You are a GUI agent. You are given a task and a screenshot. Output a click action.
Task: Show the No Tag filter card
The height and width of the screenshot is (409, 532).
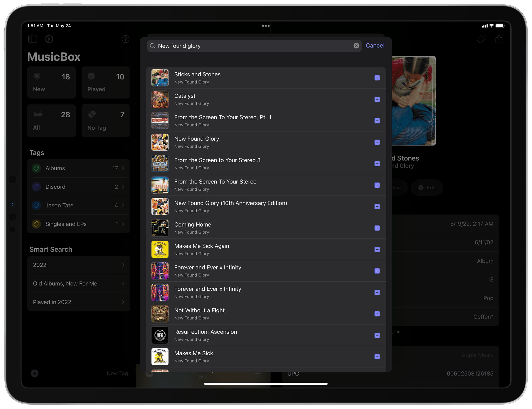tap(106, 121)
